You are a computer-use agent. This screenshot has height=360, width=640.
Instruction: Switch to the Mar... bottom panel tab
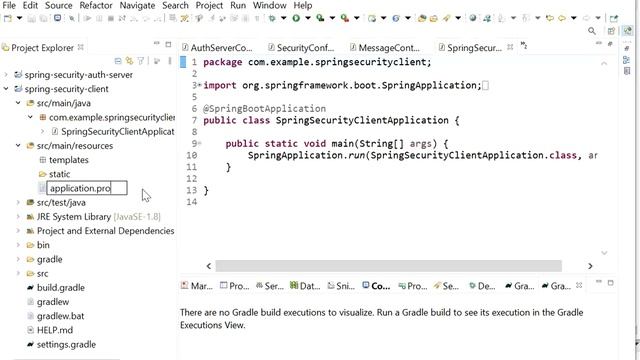[x=197, y=286]
